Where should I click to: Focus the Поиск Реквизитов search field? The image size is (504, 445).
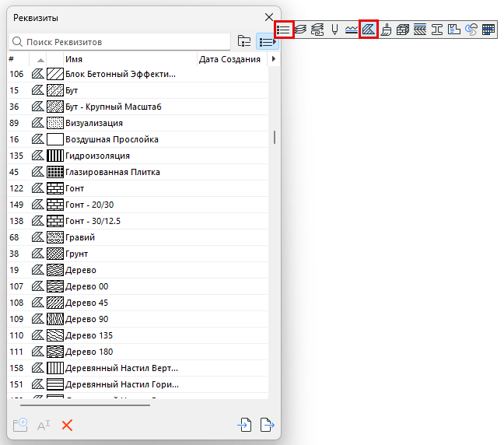pos(120,42)
